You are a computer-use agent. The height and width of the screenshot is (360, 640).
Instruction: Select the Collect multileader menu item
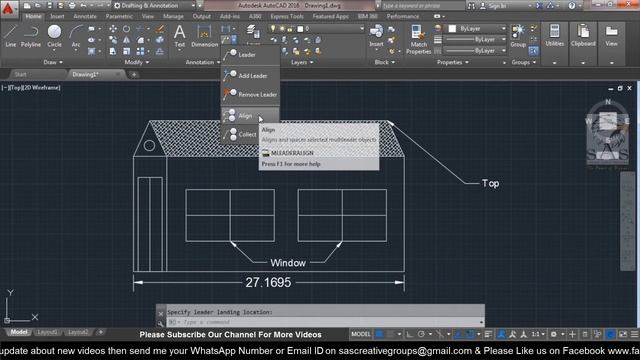click(x=241, y=134)
